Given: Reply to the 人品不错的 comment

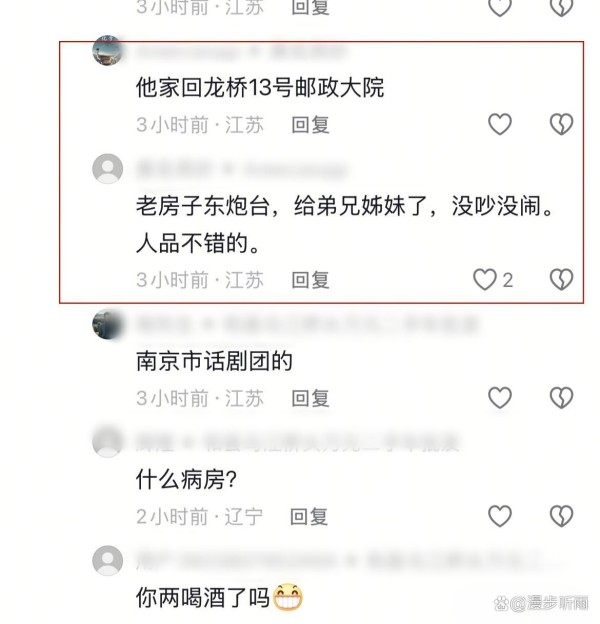Looking at the screenshot, I should click(x=310, y=280).
